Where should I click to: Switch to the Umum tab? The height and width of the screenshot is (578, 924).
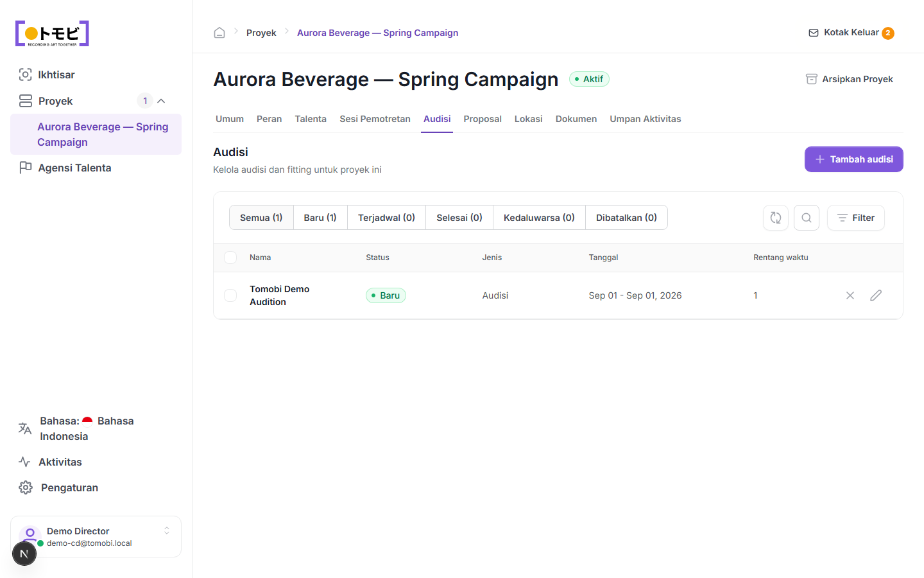[230, 119]
